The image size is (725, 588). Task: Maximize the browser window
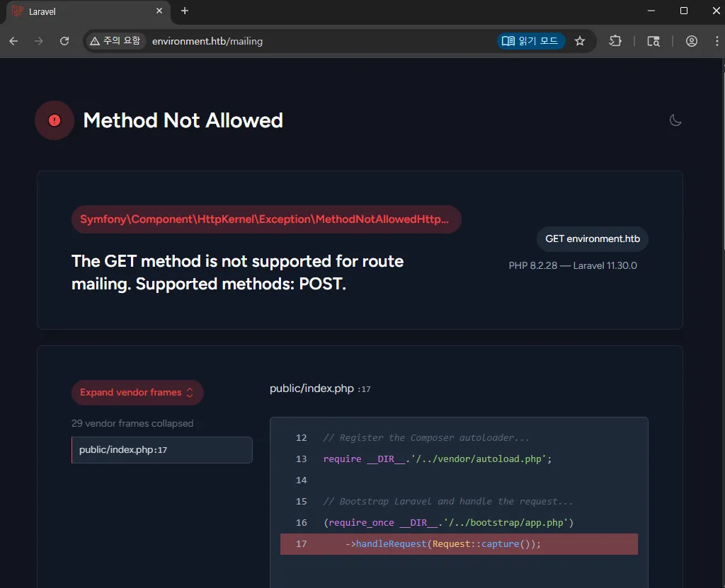click(x=684, y=11)
